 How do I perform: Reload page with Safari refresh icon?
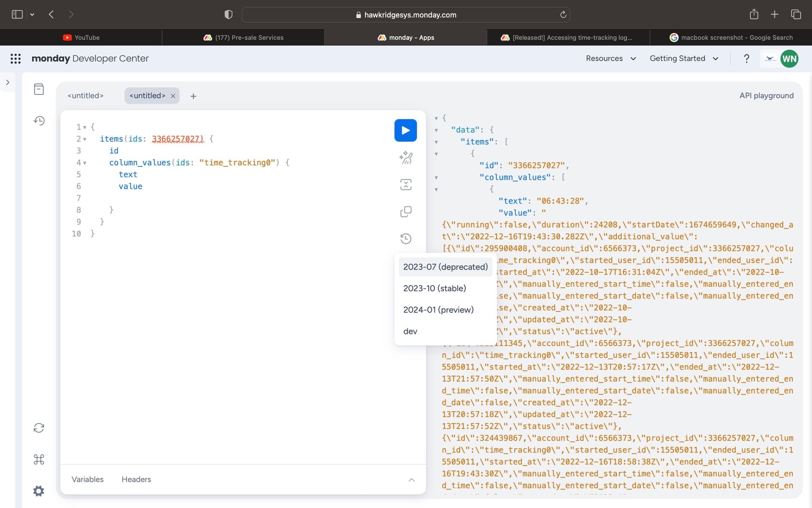pos(563,15)
